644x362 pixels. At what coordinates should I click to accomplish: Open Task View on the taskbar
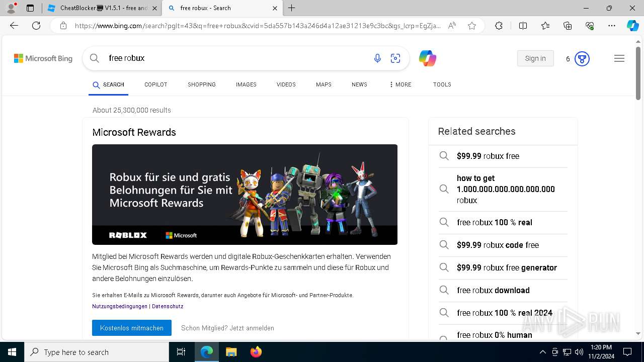pos(181,352)
